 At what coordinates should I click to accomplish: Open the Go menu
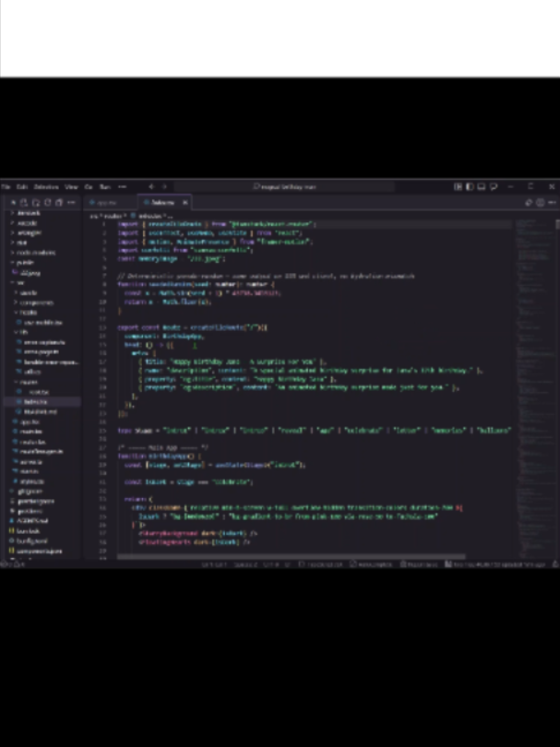[89, 186]
